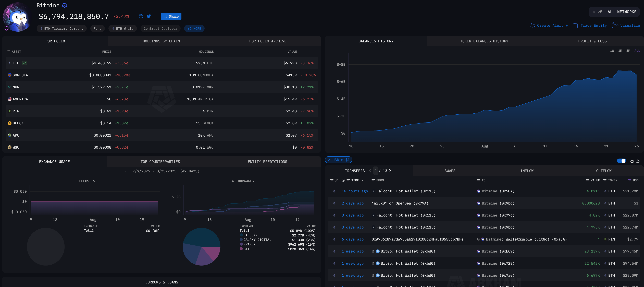Switch to PROFIT & LOSS tab

pyautogui.click(x=592, y=41)
